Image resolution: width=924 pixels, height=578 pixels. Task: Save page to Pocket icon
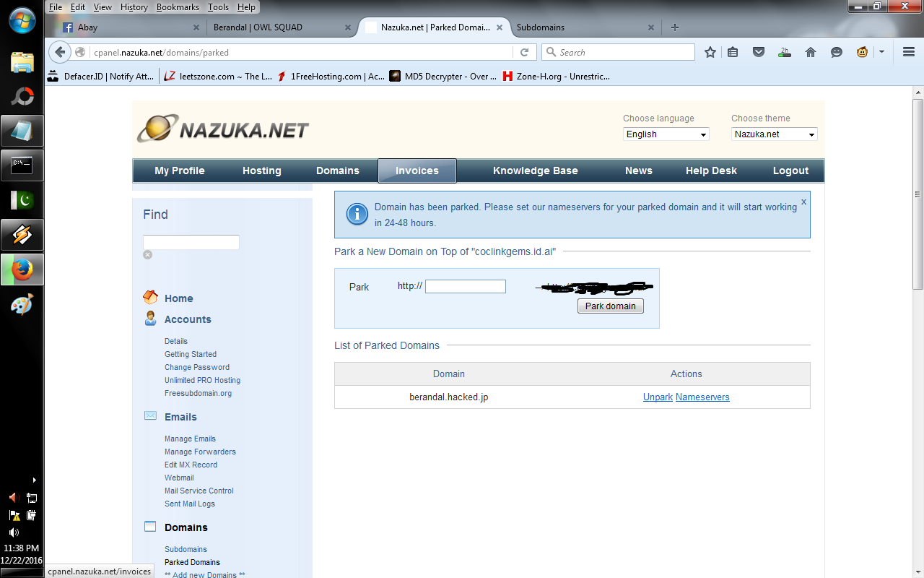759,52
